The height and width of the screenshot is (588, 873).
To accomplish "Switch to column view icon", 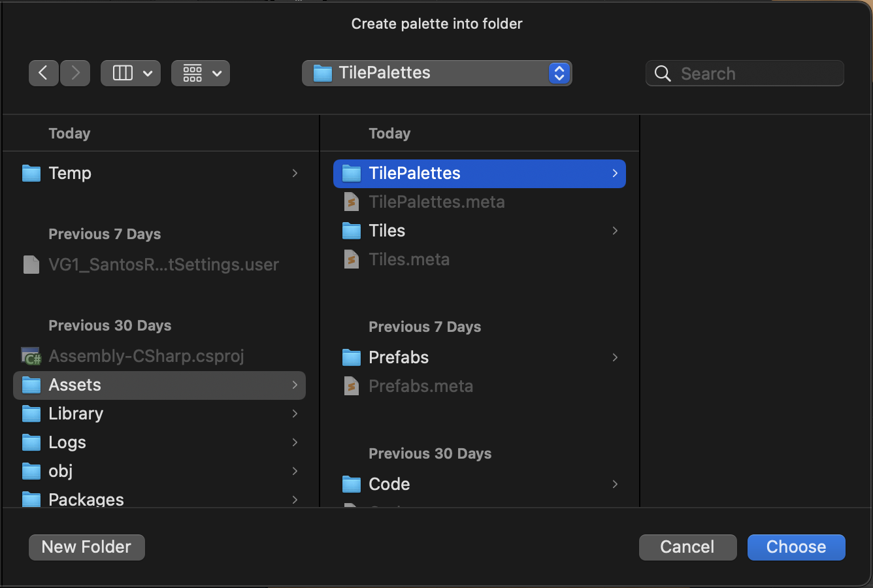I will [x=123, y=73].
